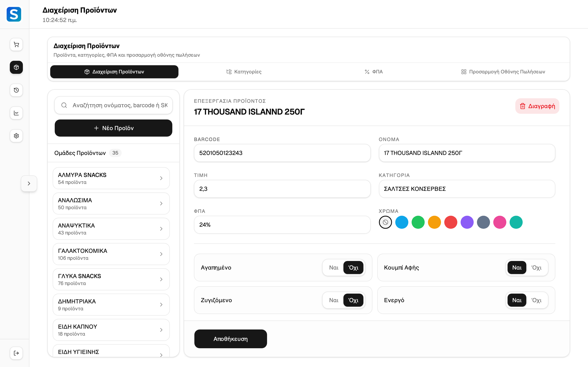This screenshot has width=588, height=367.
Task: Click the product search input field
Action: click(x=114, y=105)
